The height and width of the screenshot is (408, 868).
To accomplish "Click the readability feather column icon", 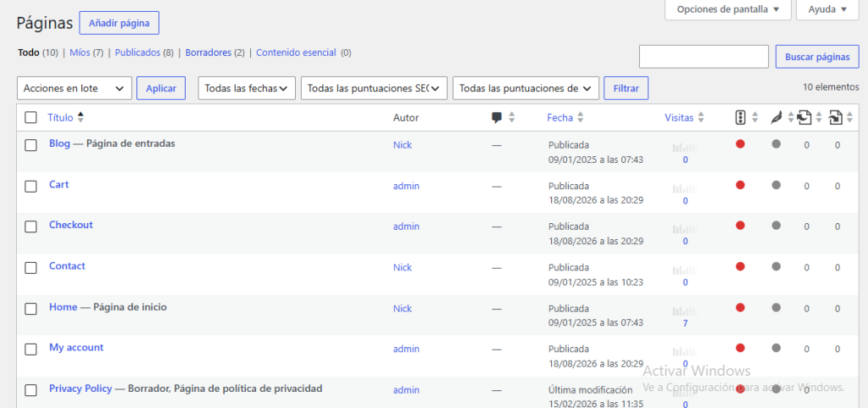I will [x=776, y=117].
